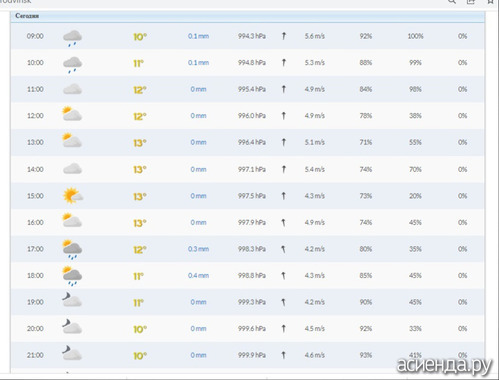Click the асиенда.ру watermark link
The height and width of the screenshot is (380, 499).
pos(444,365)
